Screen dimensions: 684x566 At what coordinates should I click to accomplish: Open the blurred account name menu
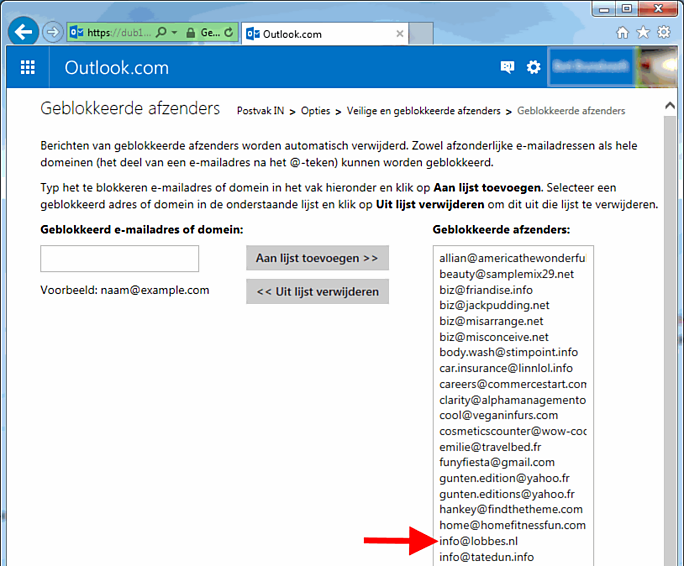[590, 67]
